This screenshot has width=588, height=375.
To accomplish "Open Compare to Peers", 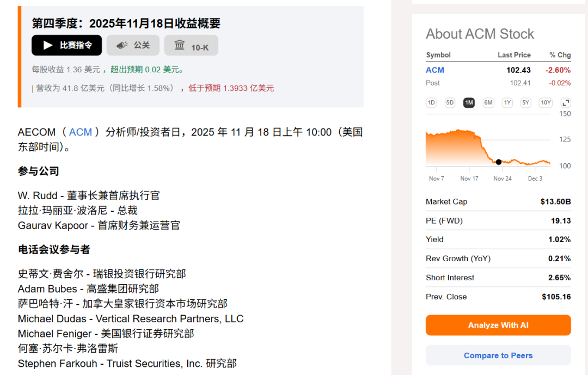I will tap(498, 355).
